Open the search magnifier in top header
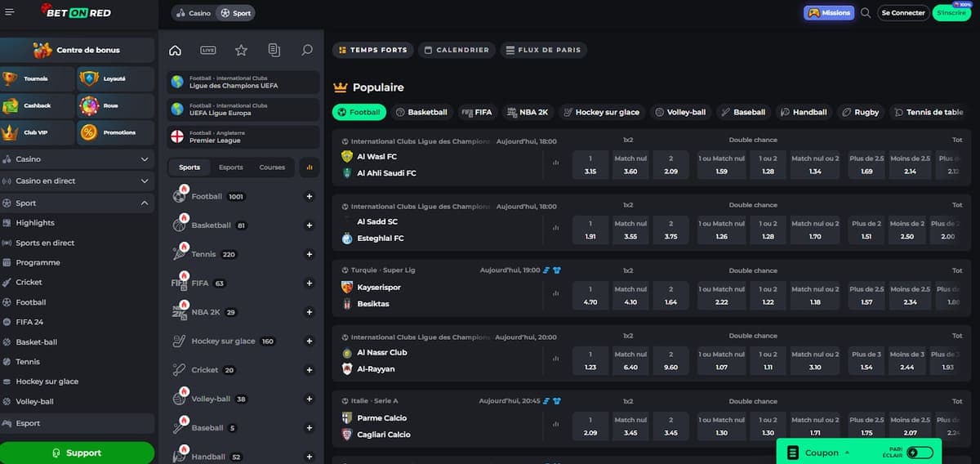The height and width of the screenshot is (464, 980). (866, 13)
